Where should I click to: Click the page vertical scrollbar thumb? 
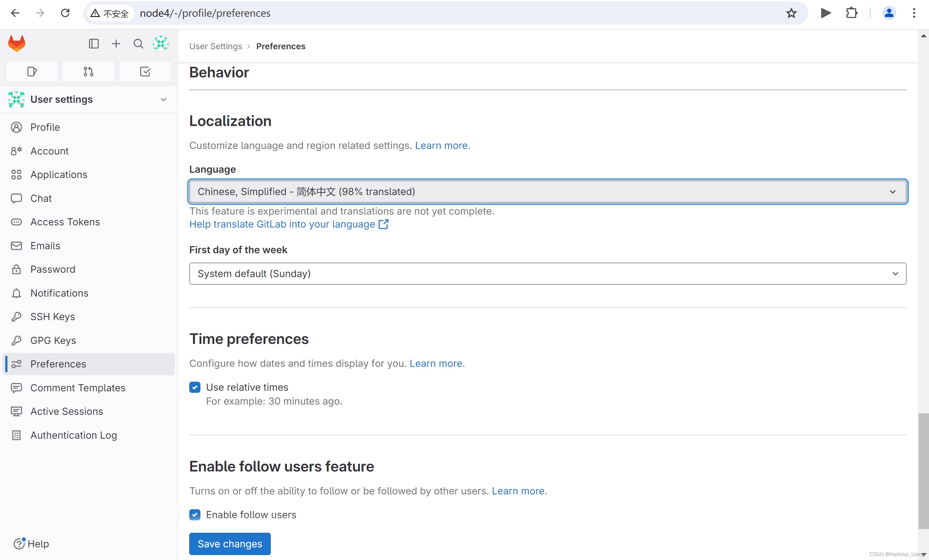point(923,471)
